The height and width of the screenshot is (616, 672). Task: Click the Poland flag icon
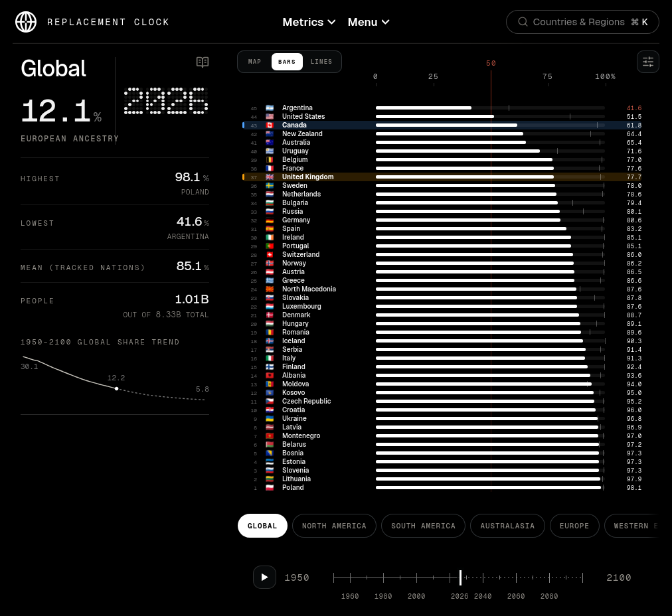270,487
